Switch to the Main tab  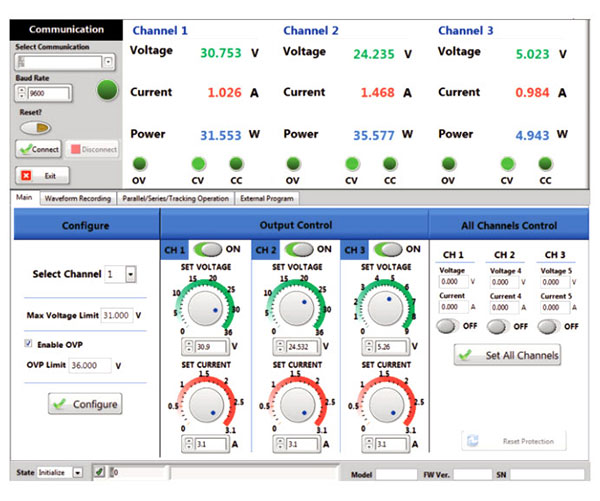pyautogui.click(x=24, y=197)
